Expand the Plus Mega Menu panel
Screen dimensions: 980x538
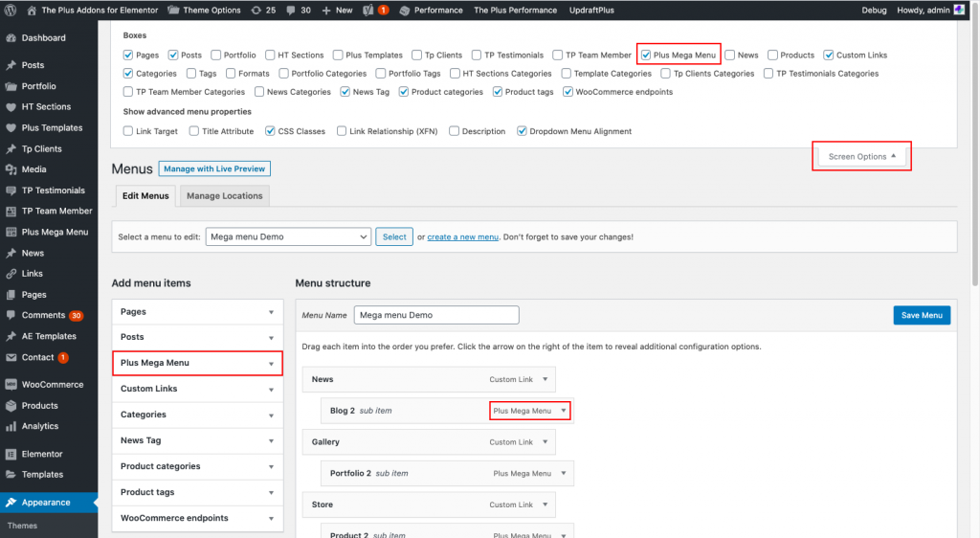[x=271, y=364]
